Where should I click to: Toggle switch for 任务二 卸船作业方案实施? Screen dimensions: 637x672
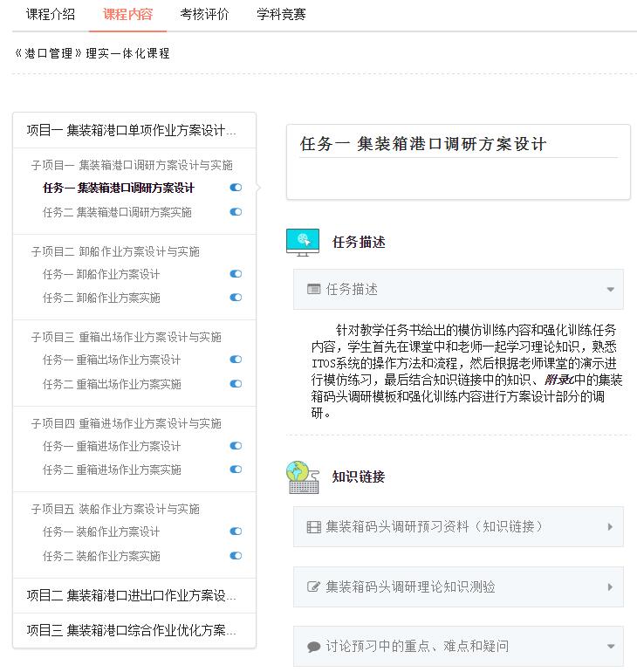coord(236,298)
